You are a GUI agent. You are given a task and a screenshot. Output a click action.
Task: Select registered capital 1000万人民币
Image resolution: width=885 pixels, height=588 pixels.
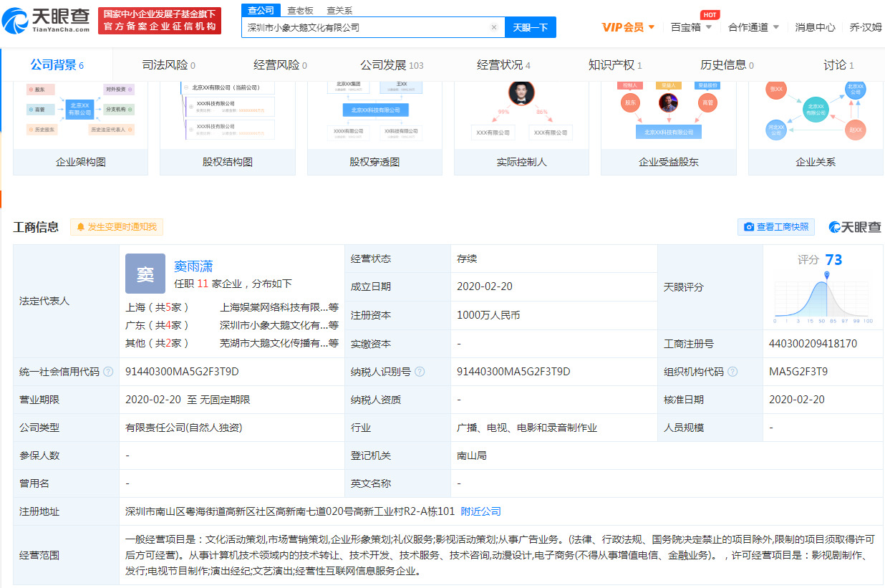(x=488, y=315)
